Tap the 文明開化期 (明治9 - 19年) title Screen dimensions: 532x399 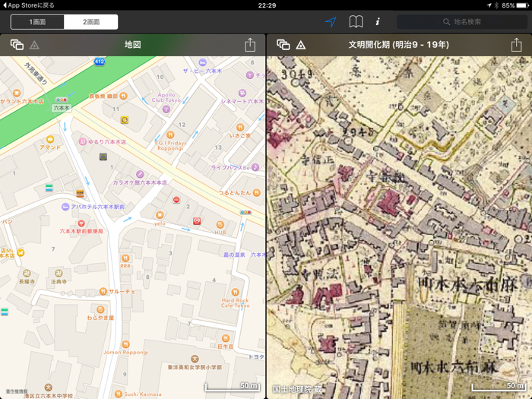pyautogui.click(x=398, y=45)
